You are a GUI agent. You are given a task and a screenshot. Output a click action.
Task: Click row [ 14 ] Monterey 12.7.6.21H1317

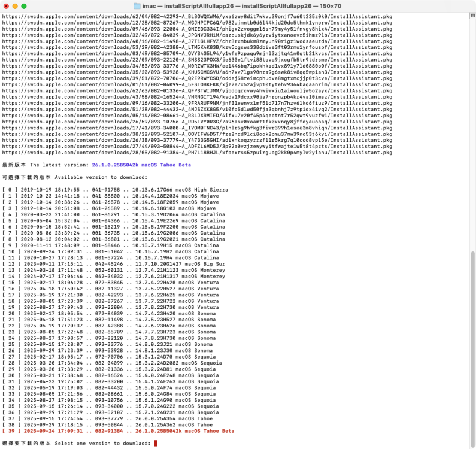coord(114,276)
